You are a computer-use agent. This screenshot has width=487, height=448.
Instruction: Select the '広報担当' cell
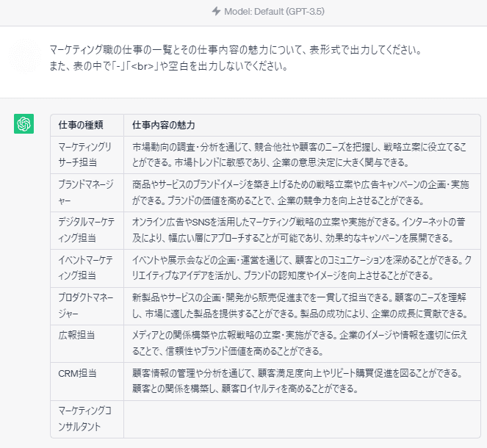click(87, 344)
